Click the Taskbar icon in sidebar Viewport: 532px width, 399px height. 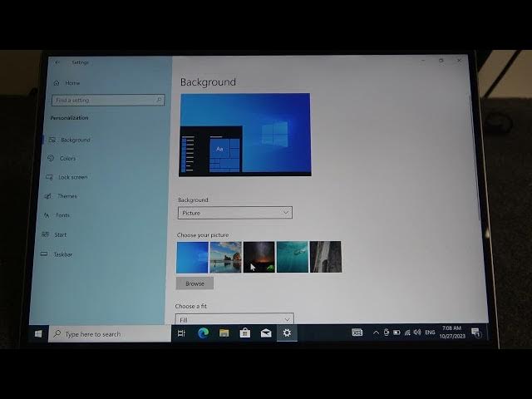pos(44,254)
